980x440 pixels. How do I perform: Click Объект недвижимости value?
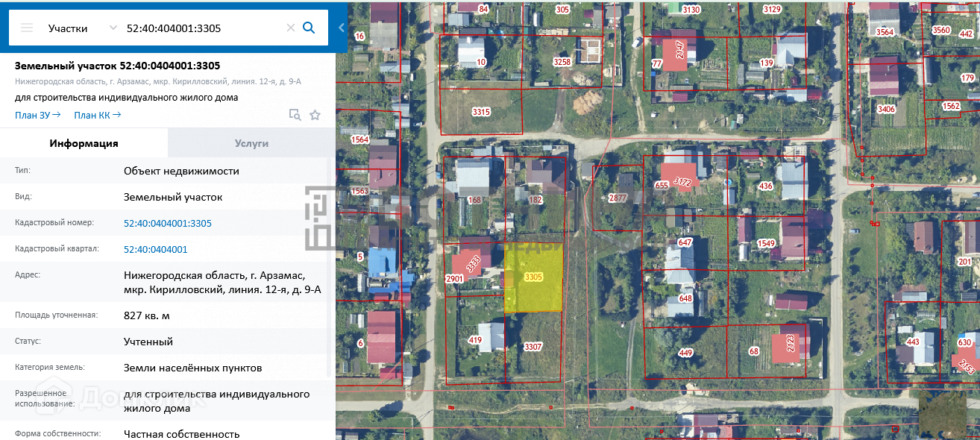[181, 171]
